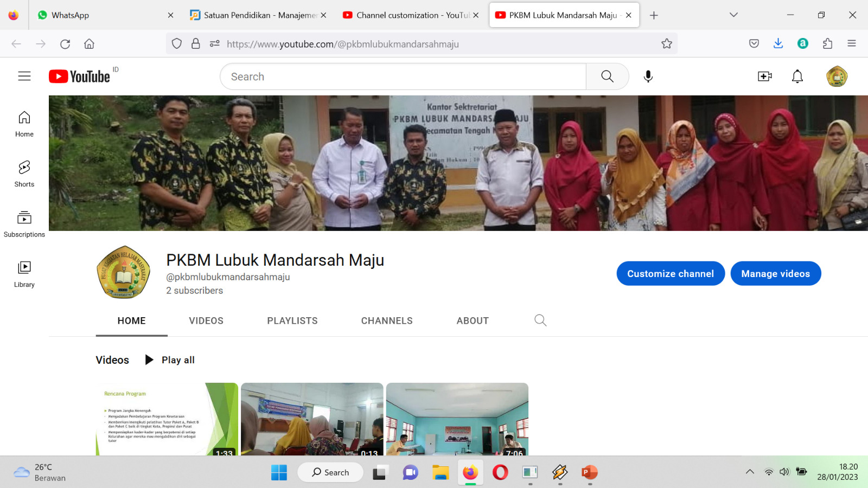Open Shorts in sidebar
Image resolution: width=868 pixels, height=488 pixels.
[x=24, y=174]
